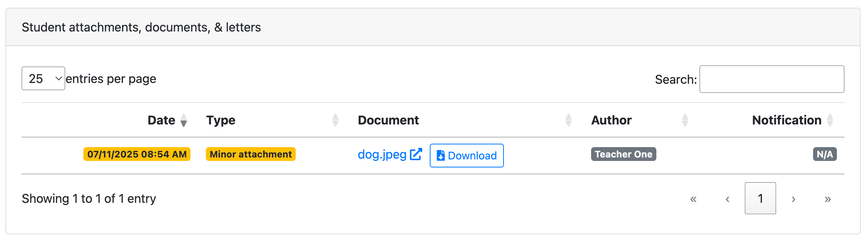868x242 pixels.
Task: Click external link icon beside dog.jpeg
Action: click(416, 154)
